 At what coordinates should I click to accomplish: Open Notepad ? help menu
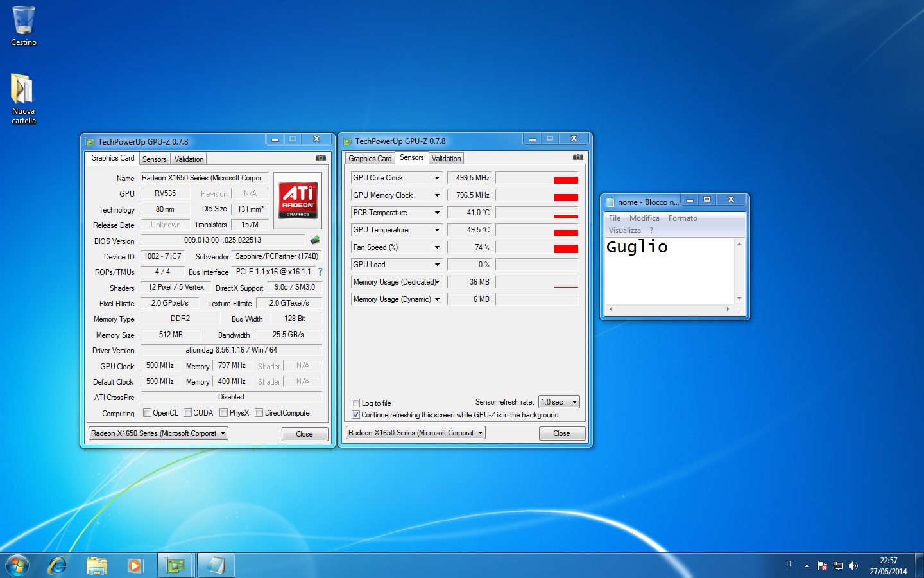tap(651, 231)
